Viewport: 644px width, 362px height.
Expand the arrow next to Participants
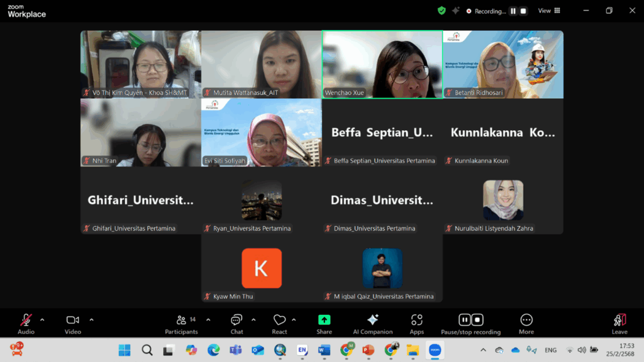pos(208,320)
